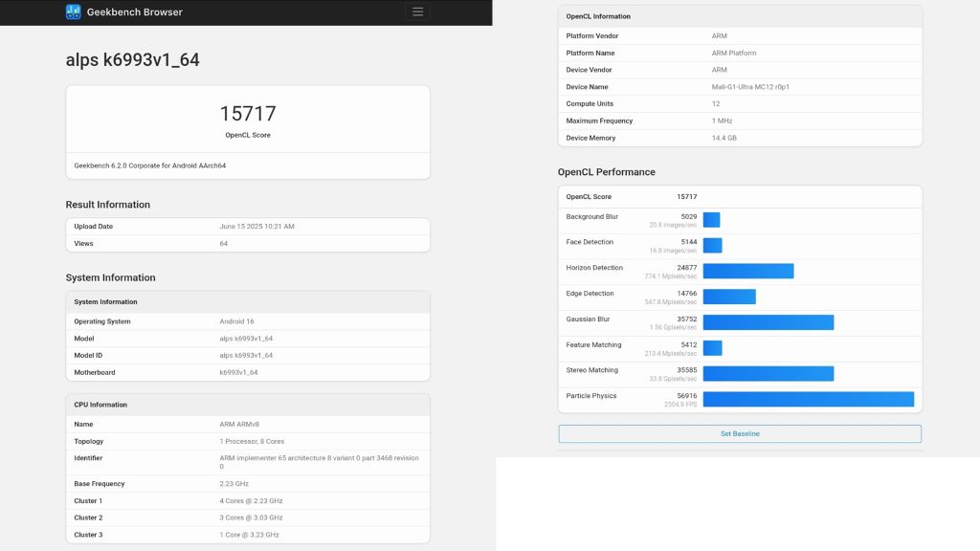The width and height of the screenshot is (980, 551).
Task: Click the OpenCL Score row value 15717
Action: point(686,197)
